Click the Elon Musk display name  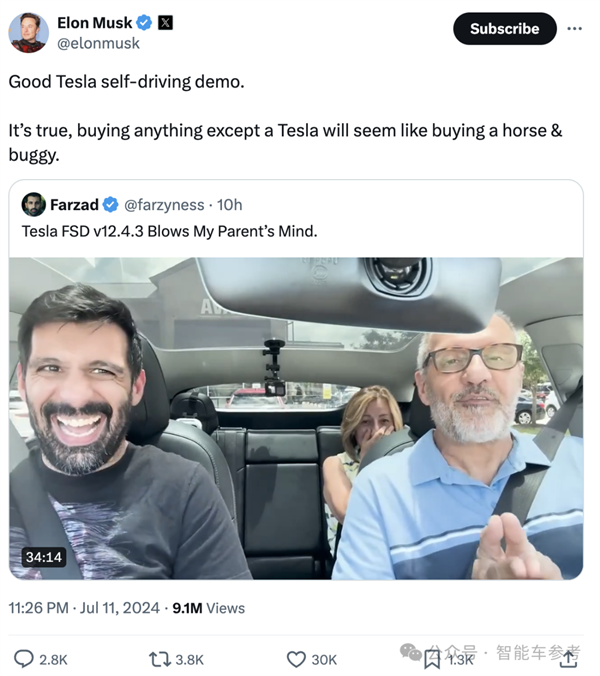click(x=94, y=23)
